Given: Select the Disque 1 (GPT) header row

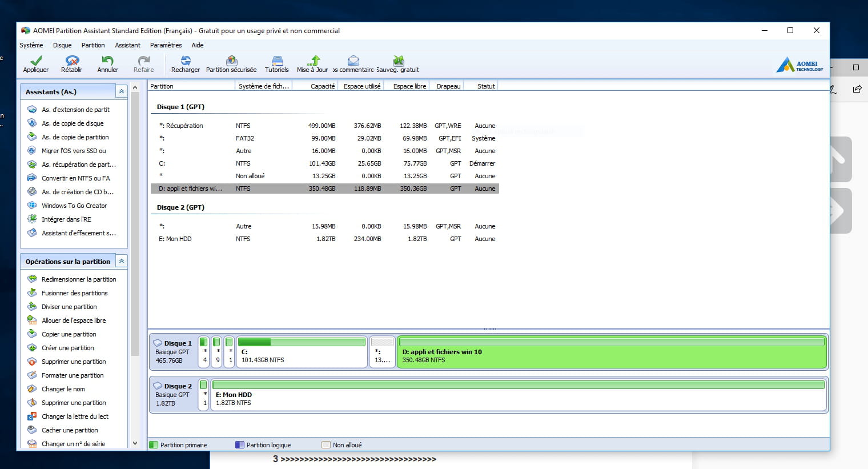Looking at the screenshot, I should pos(180,107).
